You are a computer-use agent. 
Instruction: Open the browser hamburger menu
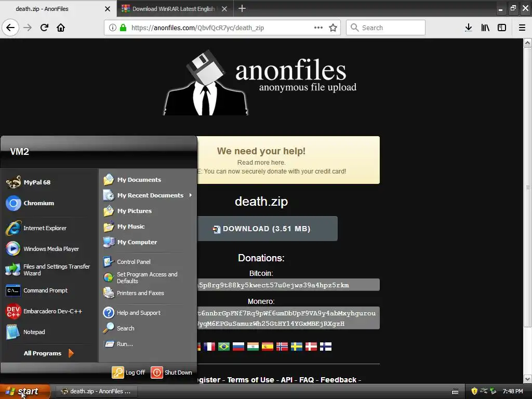tap(522, 28)
